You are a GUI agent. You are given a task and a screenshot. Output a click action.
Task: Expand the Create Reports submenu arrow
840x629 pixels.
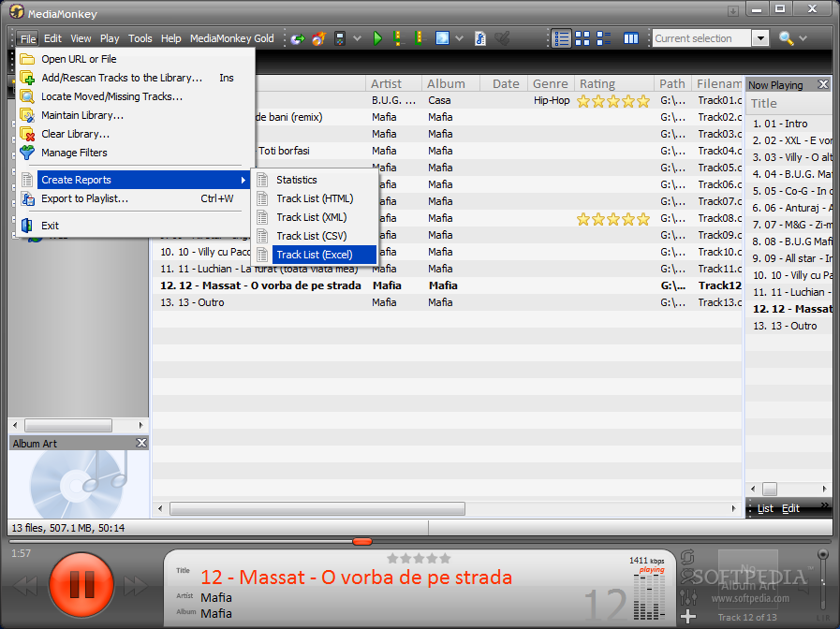pos(243,180)
